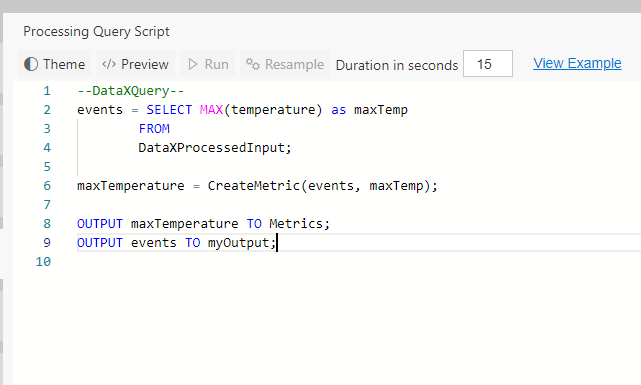
Task: Click line number 6 in the gutter
Action: 47,186
